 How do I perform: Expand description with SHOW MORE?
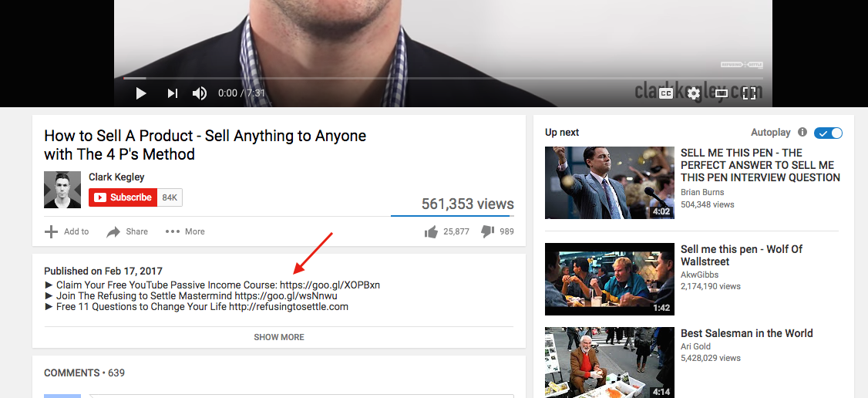(279, 337)
